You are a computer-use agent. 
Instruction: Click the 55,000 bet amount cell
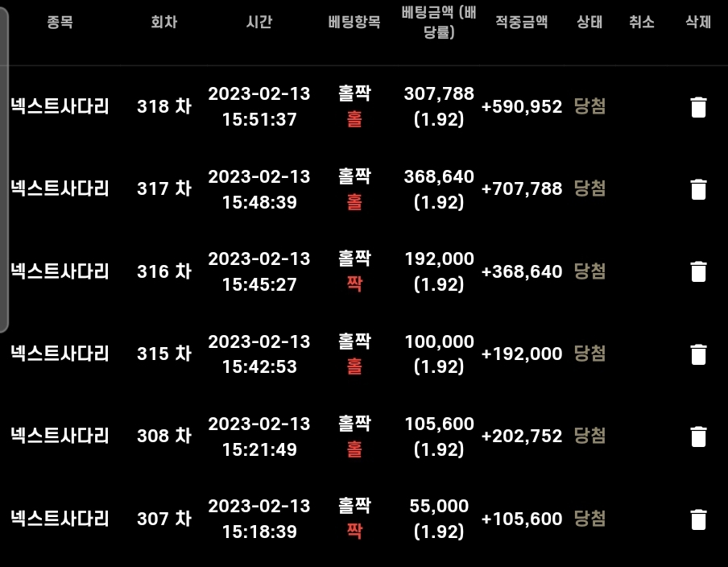(439, 506)
